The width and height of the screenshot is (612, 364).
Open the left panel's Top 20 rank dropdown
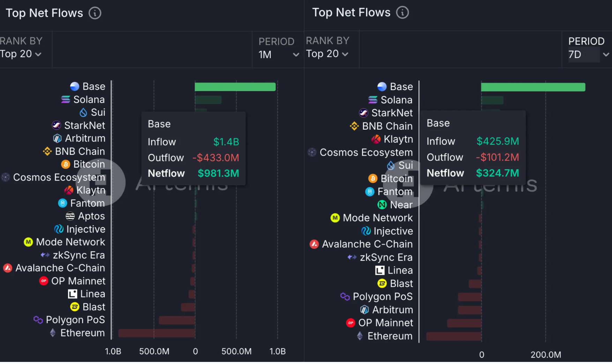21,54
